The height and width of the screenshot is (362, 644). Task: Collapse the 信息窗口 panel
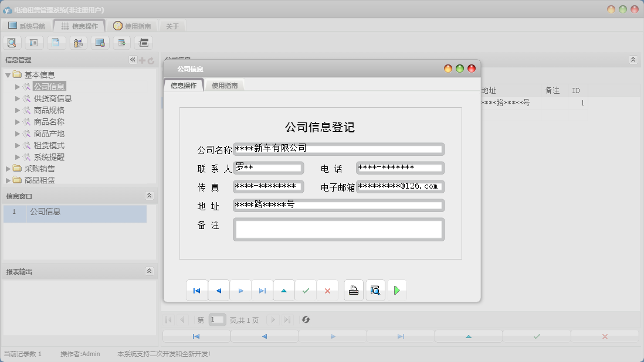point(149,196)
